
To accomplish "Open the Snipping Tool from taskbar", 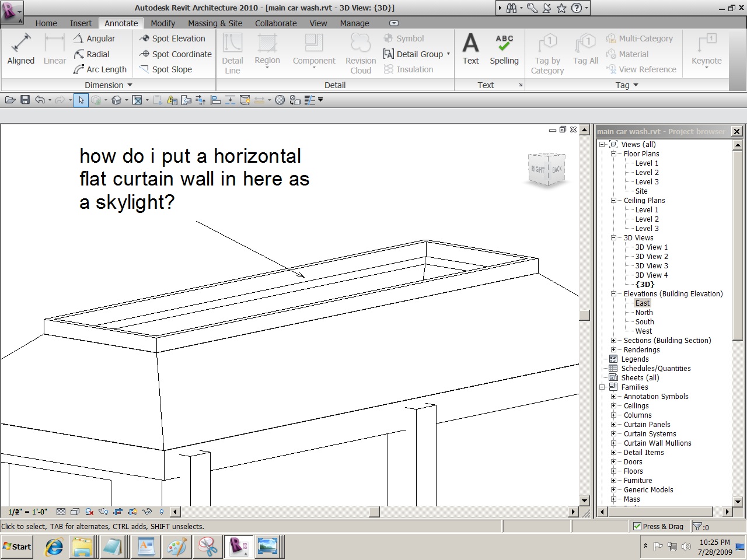I will (x=207, y=547).
